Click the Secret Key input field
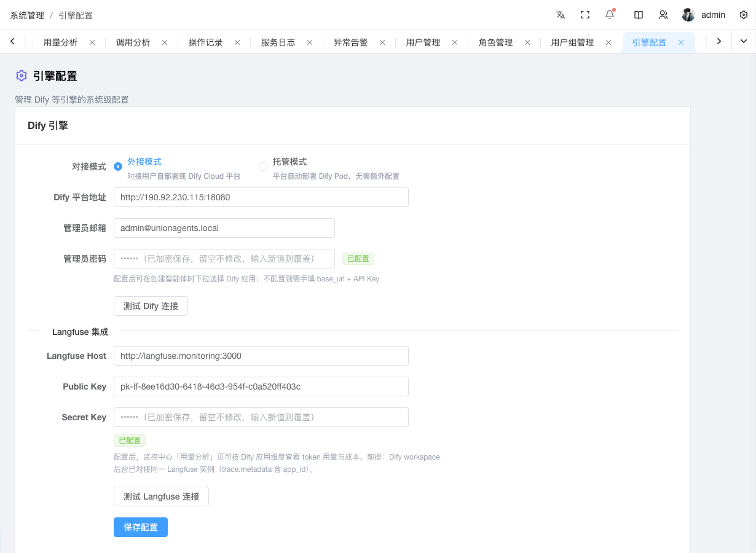Image resolution: width=756 pixels, height=553 pixels. point(261,417)
